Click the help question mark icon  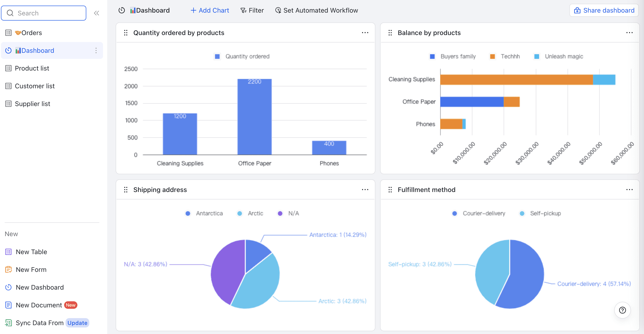click(x=622, y=310)
